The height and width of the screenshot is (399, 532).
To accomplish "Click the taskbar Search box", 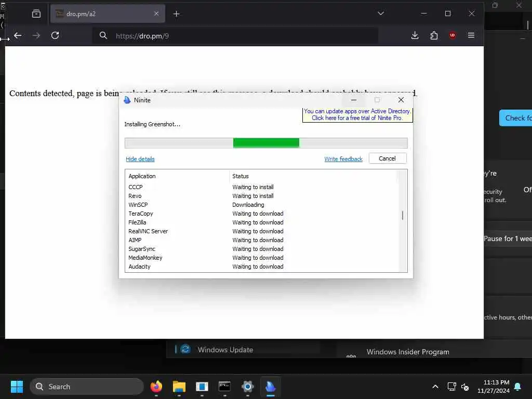I will (x=87, y=387).
